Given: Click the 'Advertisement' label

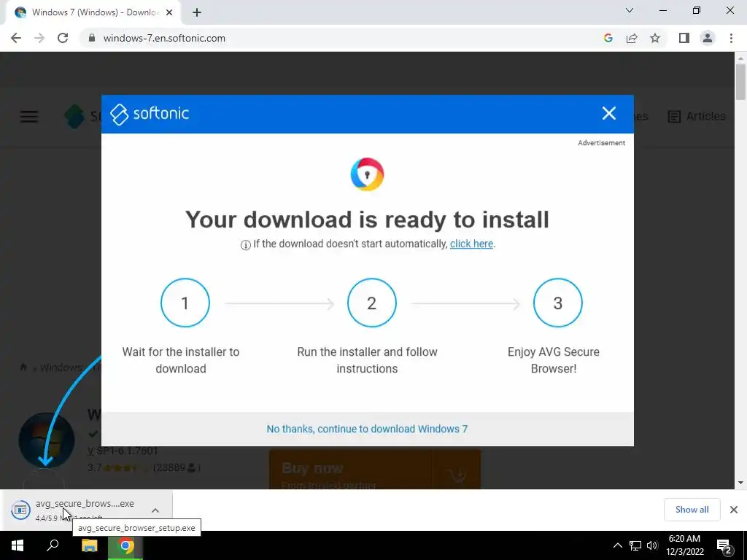Looking at the screenshot, I should (x=601, y=143).
